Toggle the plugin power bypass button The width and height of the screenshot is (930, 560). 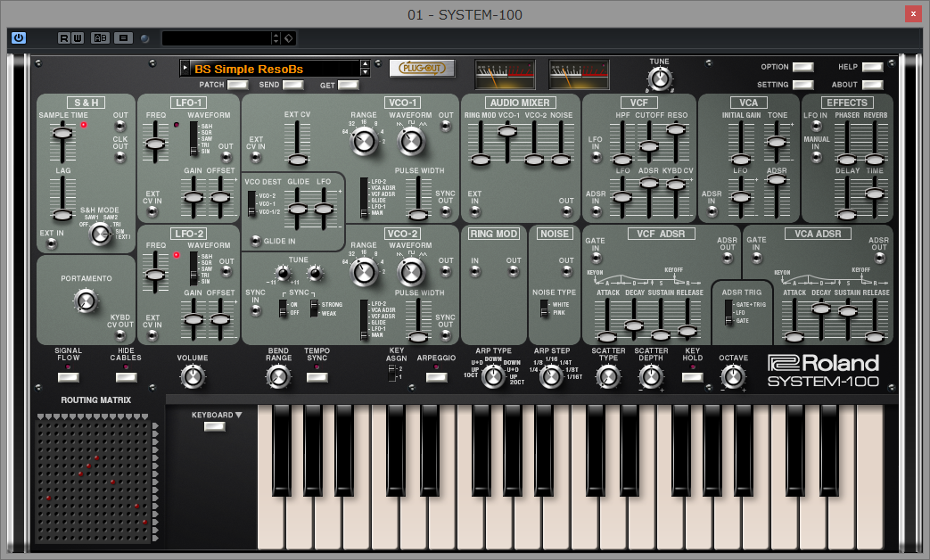point(19,37)
